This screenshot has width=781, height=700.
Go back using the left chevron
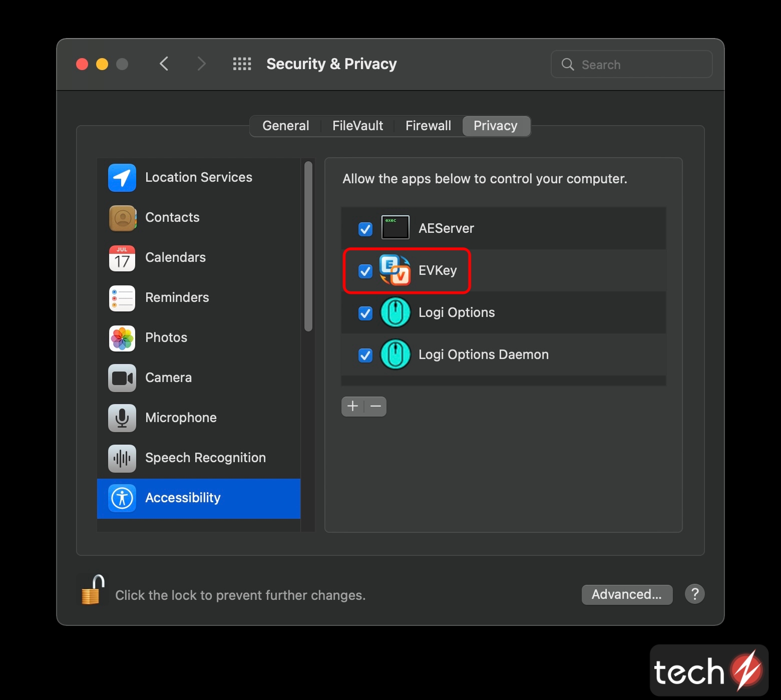click(164, 64)
